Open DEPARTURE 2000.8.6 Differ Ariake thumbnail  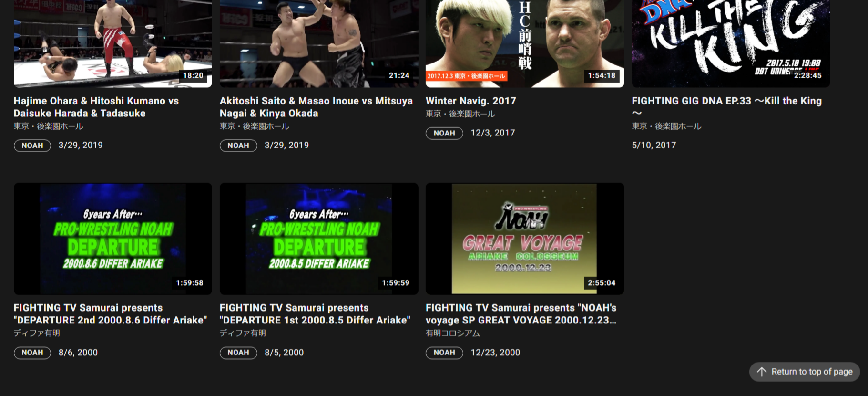click(113, 239)
